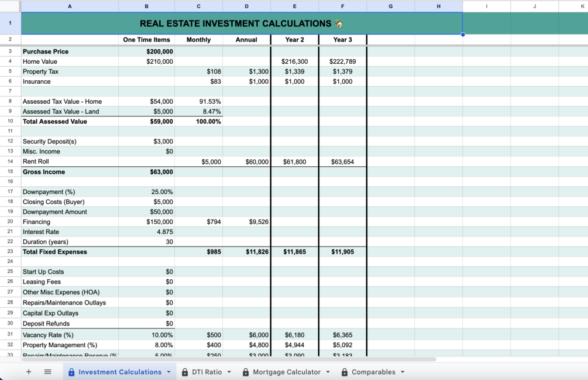Select the Start Up Costs label cell
This screenshot has width=588, height=380.
point(70,272)
